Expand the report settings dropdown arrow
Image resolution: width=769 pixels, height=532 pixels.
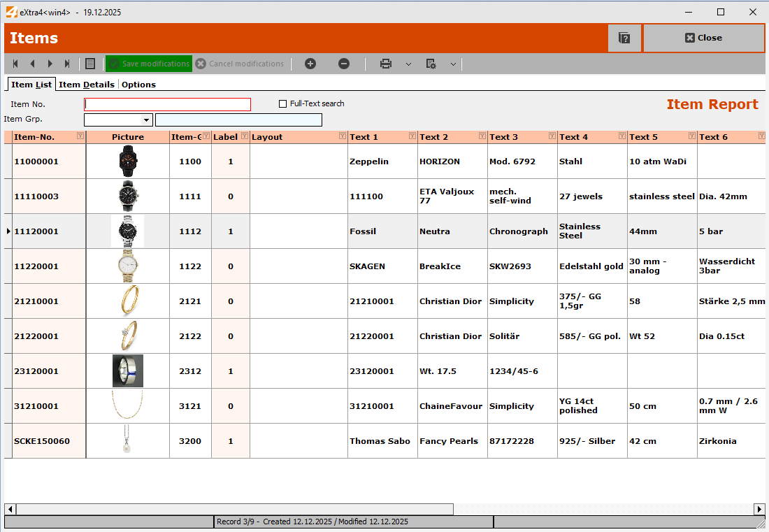[x=453, y=64]
